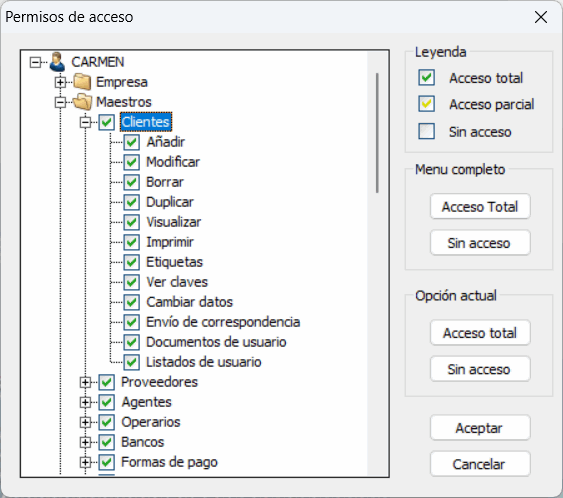Image resolution: width=563 pixels, height=498 pixels.
Task: Expand the Bancos node
Action: point(85,442)
